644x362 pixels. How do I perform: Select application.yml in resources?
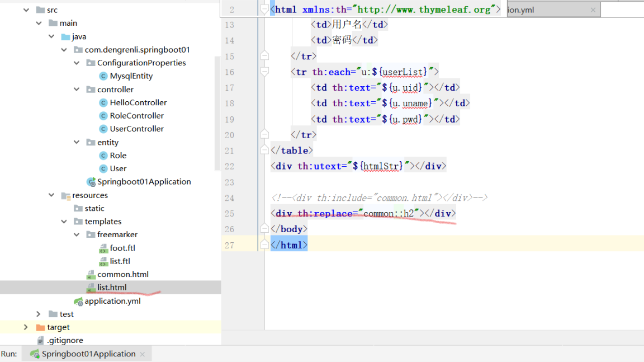coord(112,301)
